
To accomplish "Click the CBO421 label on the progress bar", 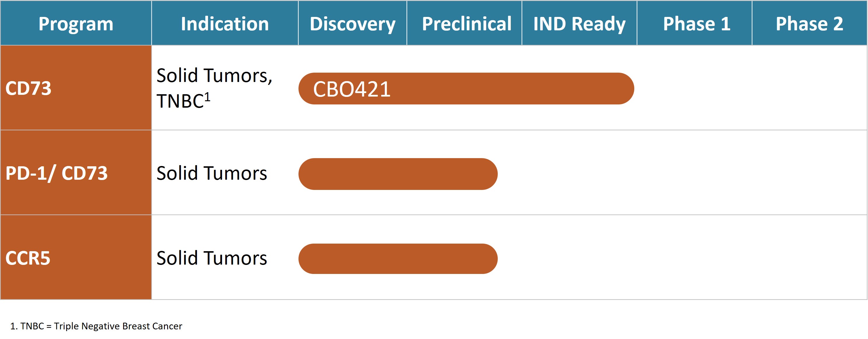I will click(352, 89).
